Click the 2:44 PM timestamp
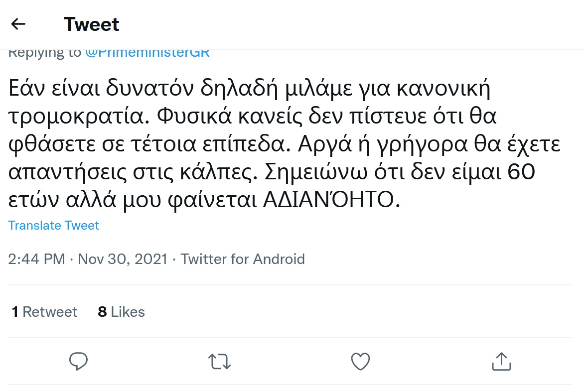The height and width of the screenshot is (392, 584). click(36, 259)
